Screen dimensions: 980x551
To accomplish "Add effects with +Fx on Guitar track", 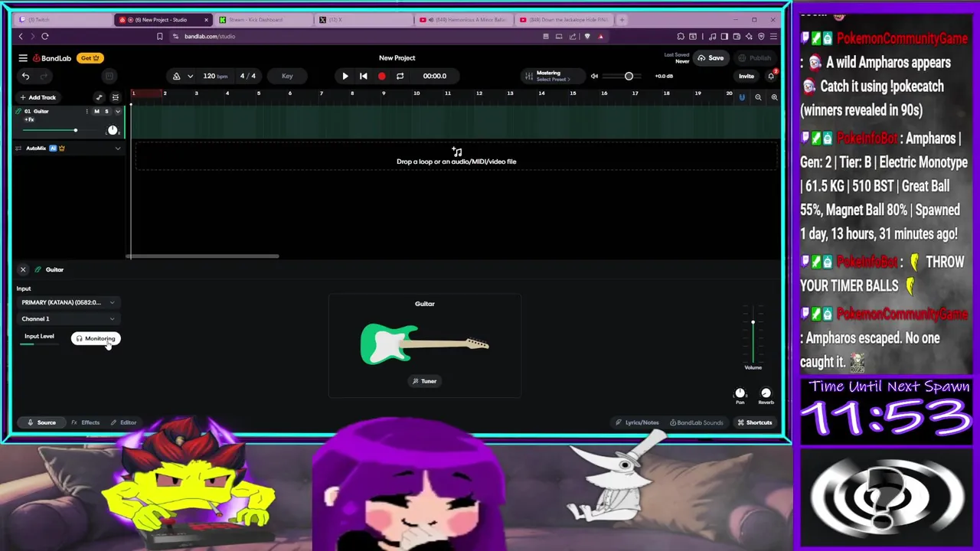I will [x=29, y=120].
